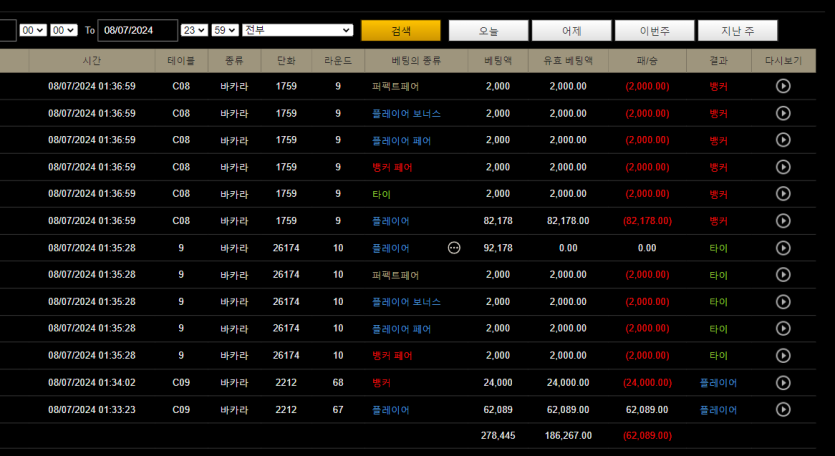Select the 82,178 betting amount cell
Viewport: 835px width, 456px height.
click(x=498, y=221)
